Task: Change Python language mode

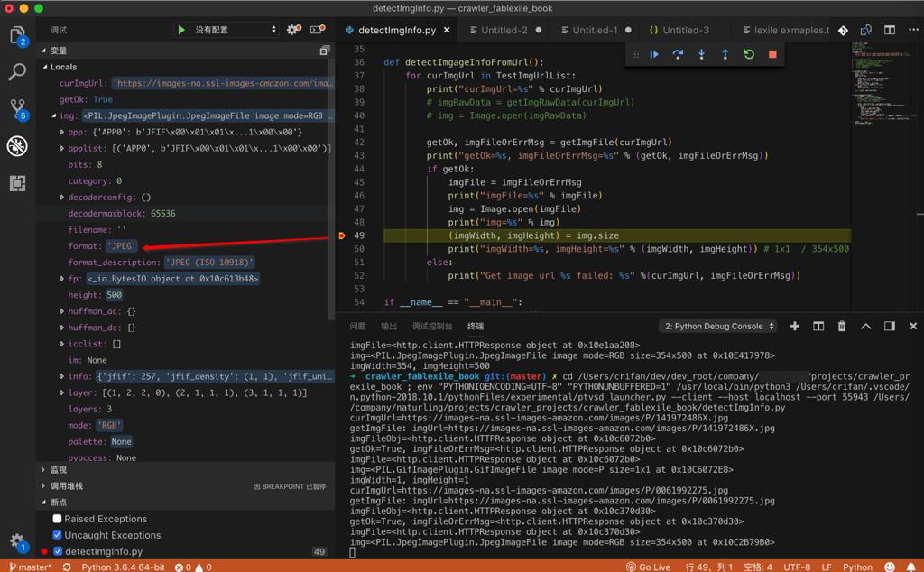Action: pyautogui.click(x=857, y=567)
